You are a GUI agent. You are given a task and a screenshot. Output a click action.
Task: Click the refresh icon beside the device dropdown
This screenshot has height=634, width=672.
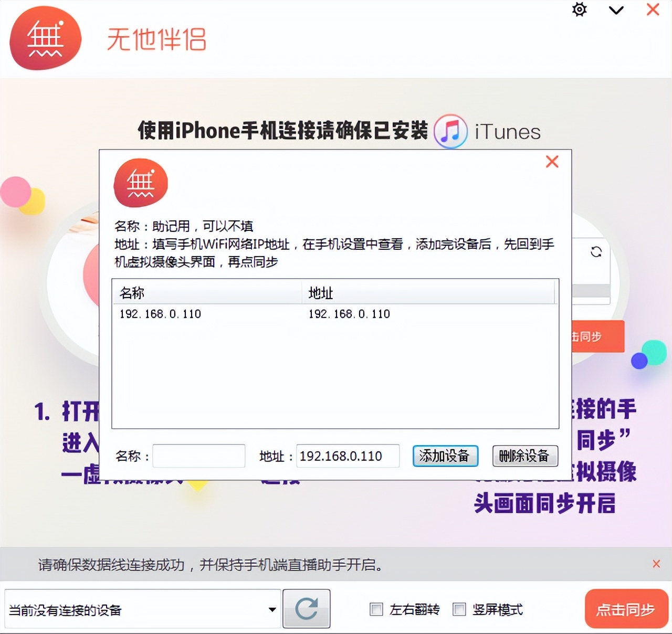point(306,609)
